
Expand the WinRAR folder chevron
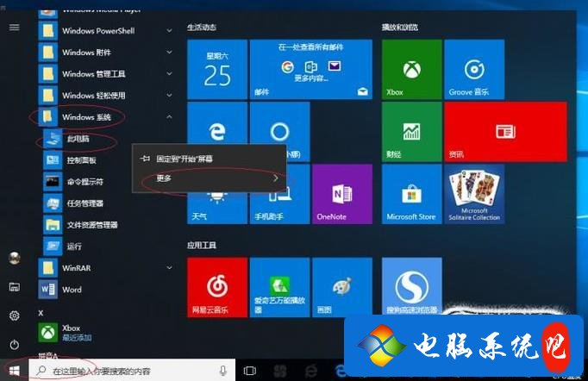(169, 268)
